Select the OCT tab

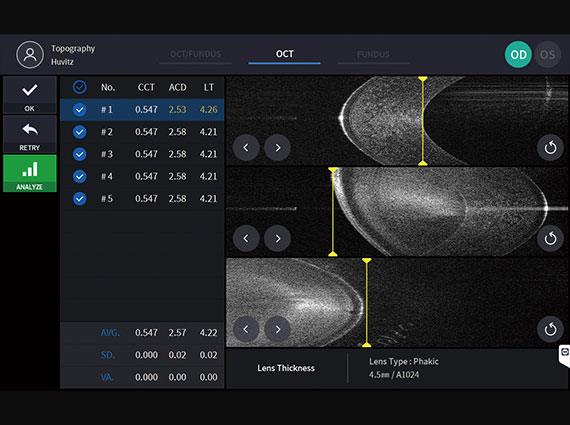[x=284, y=54]
